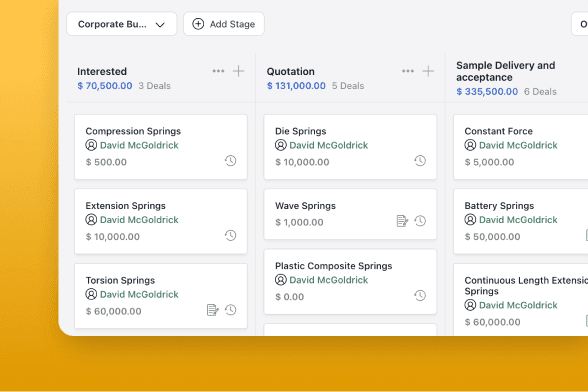Click the $ 10,000.00 Die Springs amount
Viewport: 588px width, 392px height.
(302, 162)
